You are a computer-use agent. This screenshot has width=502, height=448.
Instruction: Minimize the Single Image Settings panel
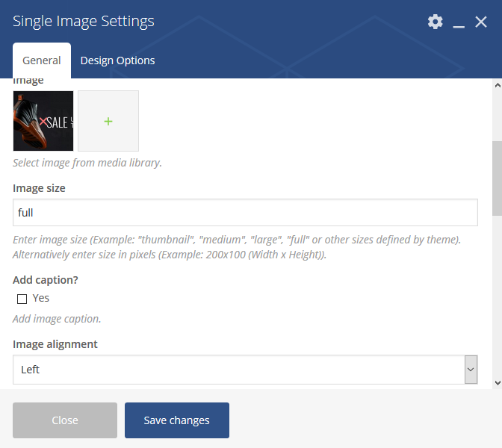[459, 22]
